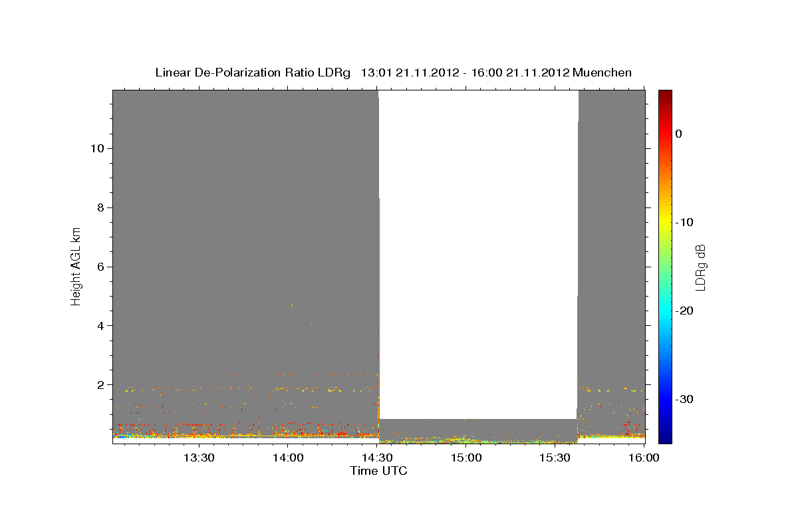The width and height of the screenshot is (798, 532).
Task: Click the plot title 'Linear De-Polarization Ratio LDRg'
Action: [253, 72]
